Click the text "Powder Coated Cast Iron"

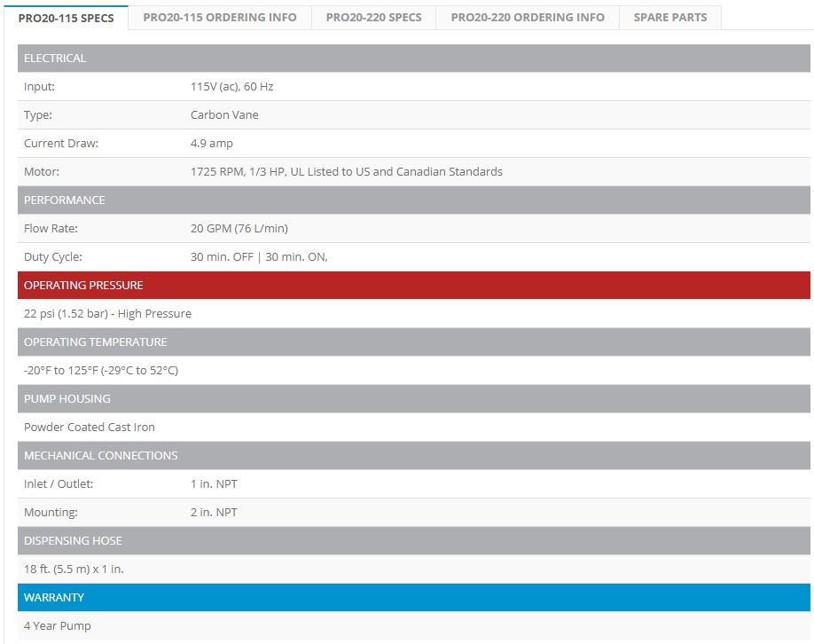point(90,427)
